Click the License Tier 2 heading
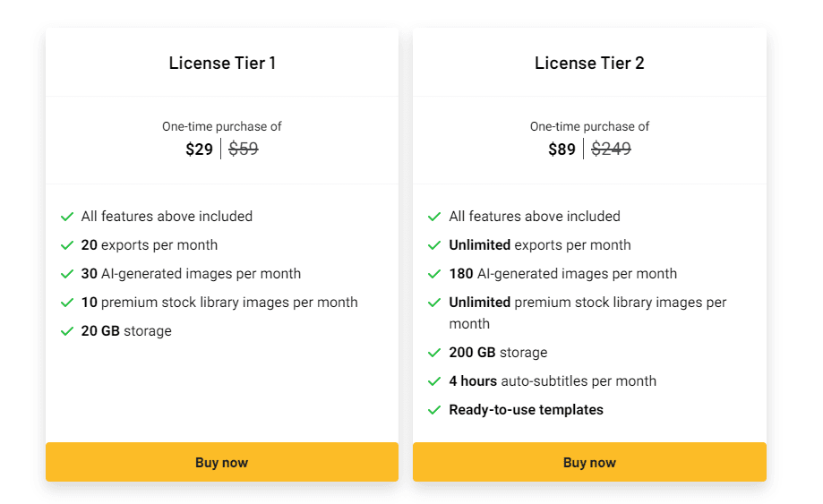Viewport: 823px width, 504px height. 589,63
